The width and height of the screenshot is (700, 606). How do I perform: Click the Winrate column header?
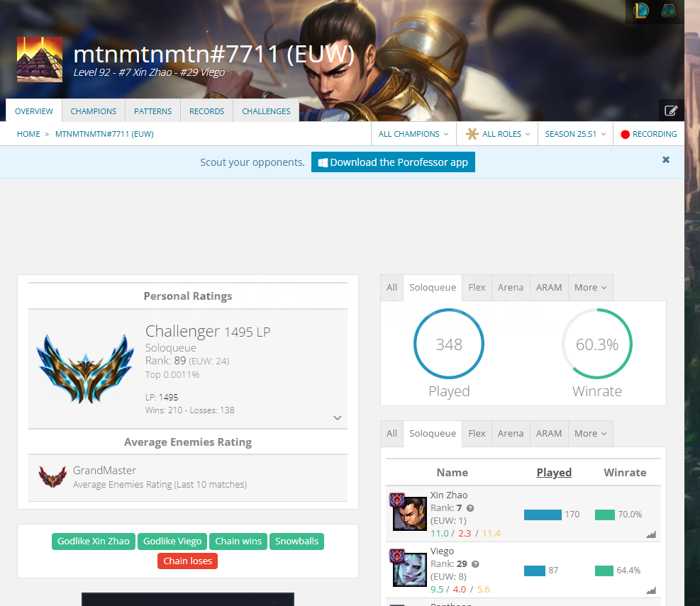(625, 472)
